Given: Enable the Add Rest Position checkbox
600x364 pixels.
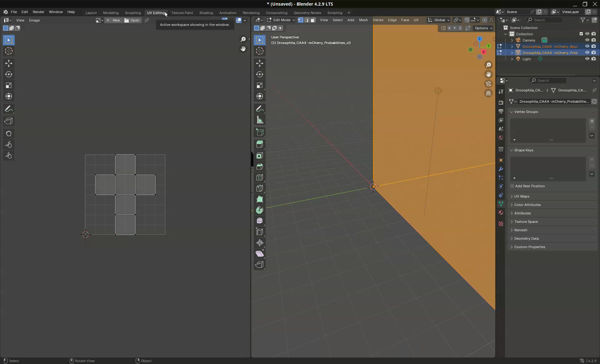Looking at the screenshot, I should pos(512,186).
